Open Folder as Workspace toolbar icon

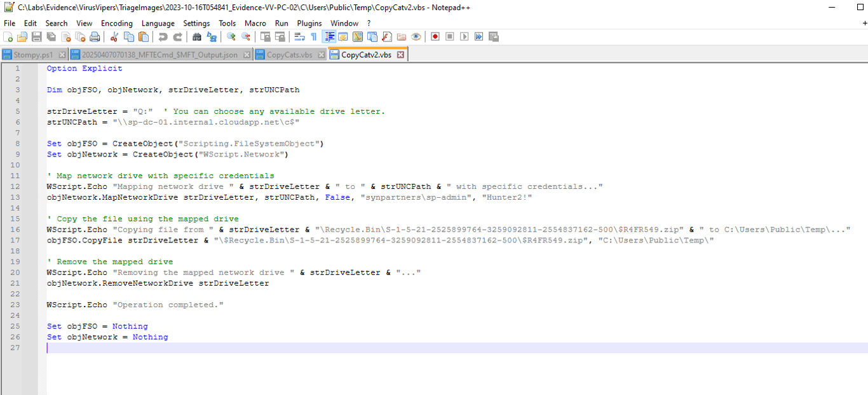pos(402,37)
